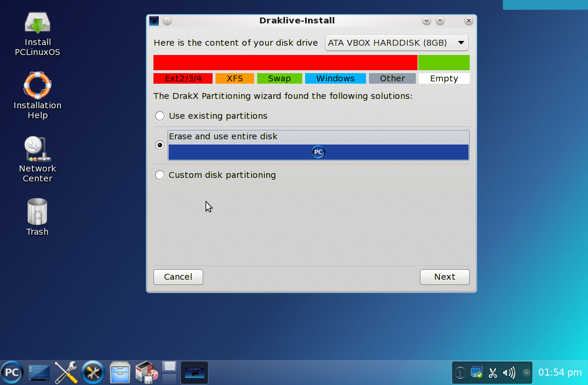The height and width of the screenshot is (385, 588).
Task: Open the file cabinet file manager icon
Action: pyautogui.click(x=120, y=373)
